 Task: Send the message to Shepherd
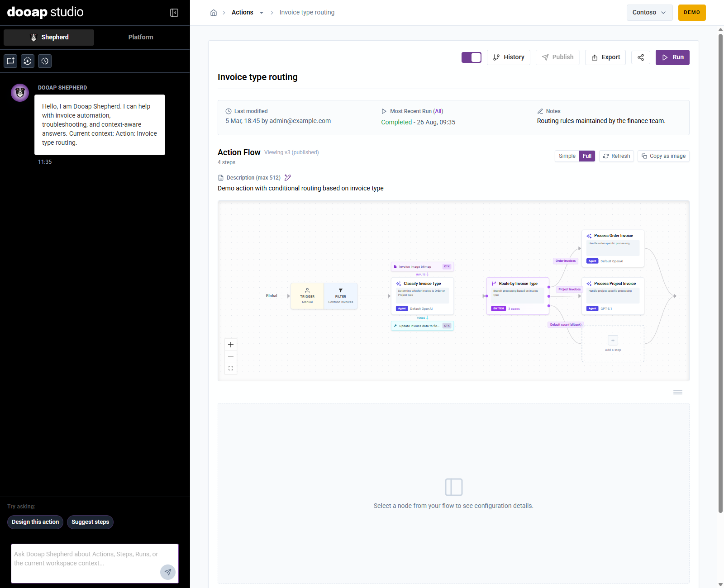[168, 572]
